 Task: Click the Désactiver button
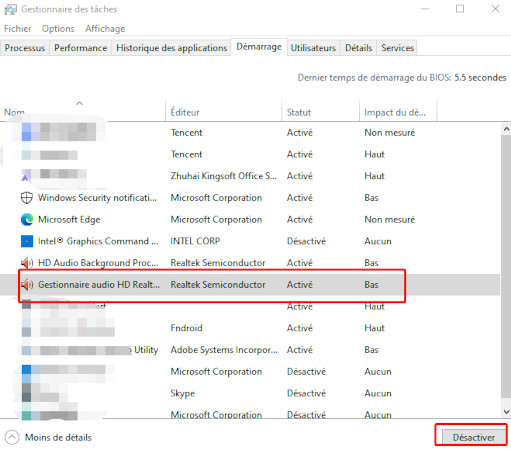[x=473, y=437]
